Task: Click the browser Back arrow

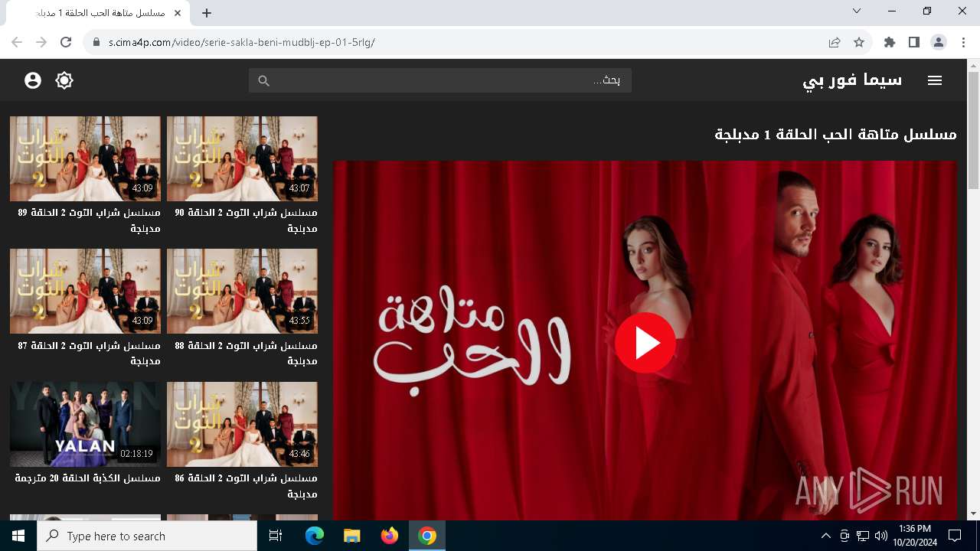Action: tap(17, 42)
